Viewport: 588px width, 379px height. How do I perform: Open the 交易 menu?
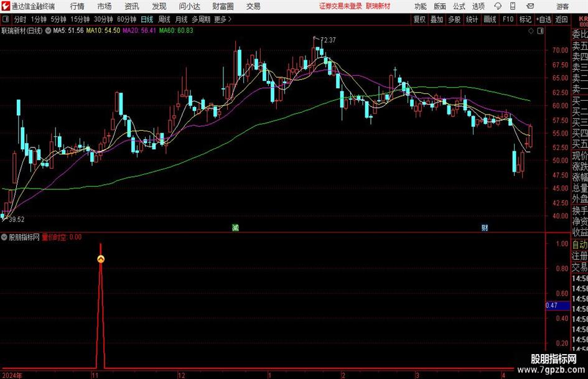point(253,6)
